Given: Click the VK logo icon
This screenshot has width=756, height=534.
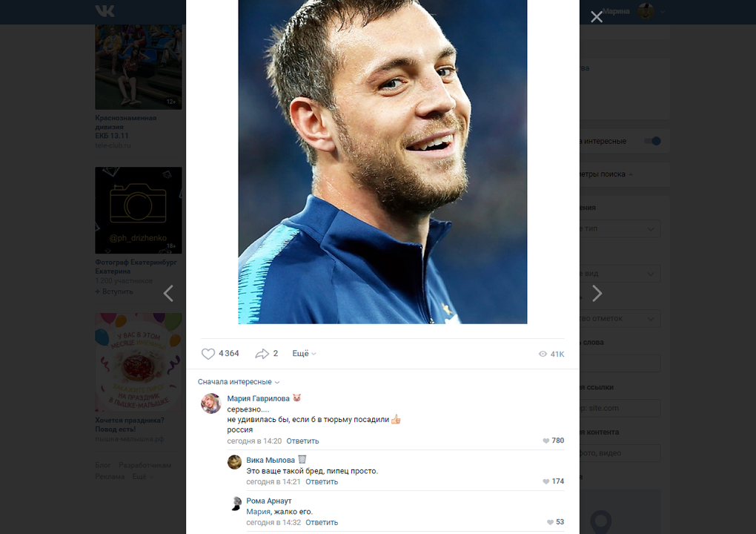Looking at the screenshot, I should coord(105,11).
